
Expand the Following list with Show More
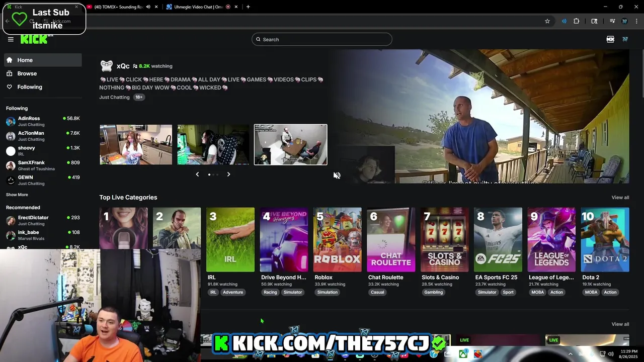pyautogui.click(x=17, y=195)
